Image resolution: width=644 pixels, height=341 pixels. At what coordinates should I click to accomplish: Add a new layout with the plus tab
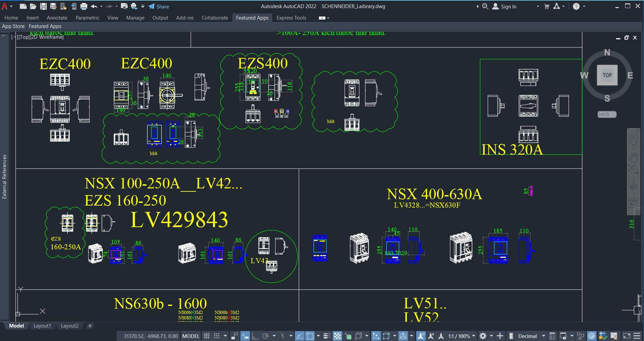90,326
